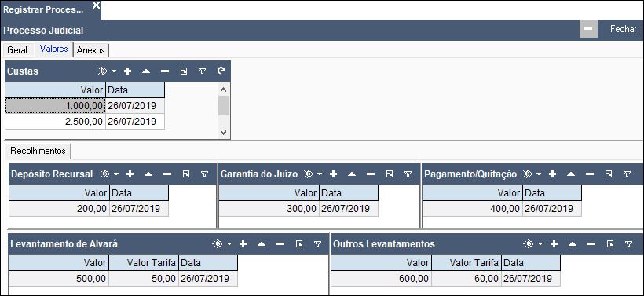Remove row using minus icon in Custas
Viewport: 644px width, 296px height.
click(x=165, y=71)
